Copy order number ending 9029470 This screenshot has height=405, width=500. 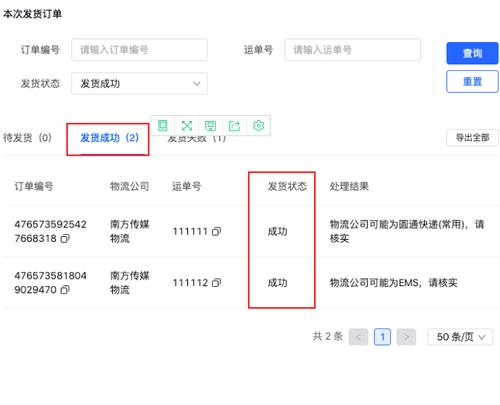tap(65, 290)
